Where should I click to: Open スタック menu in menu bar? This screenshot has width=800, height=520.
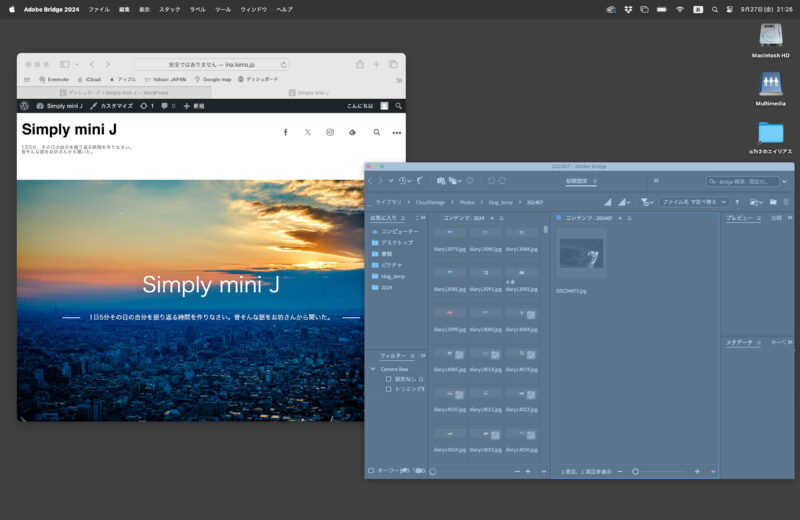point(169,9)
